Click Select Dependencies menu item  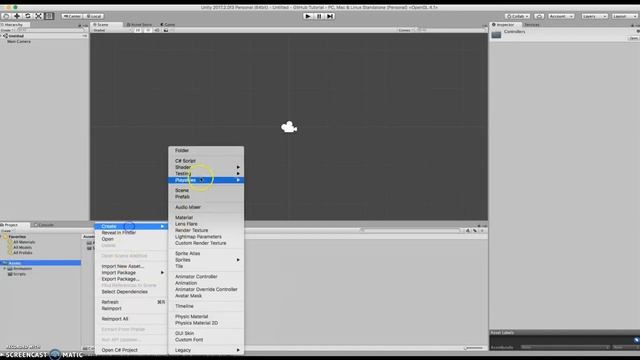tap(131, 292)
